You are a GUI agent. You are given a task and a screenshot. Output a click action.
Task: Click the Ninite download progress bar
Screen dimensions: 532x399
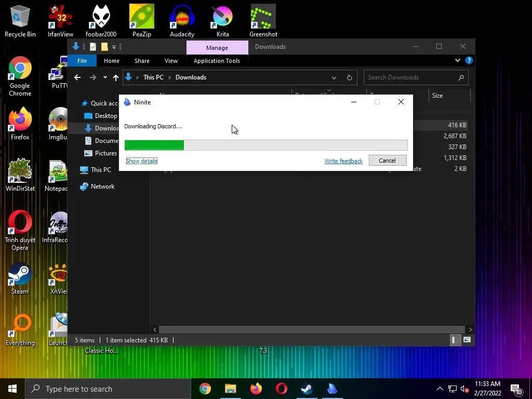tap(266, 145)
